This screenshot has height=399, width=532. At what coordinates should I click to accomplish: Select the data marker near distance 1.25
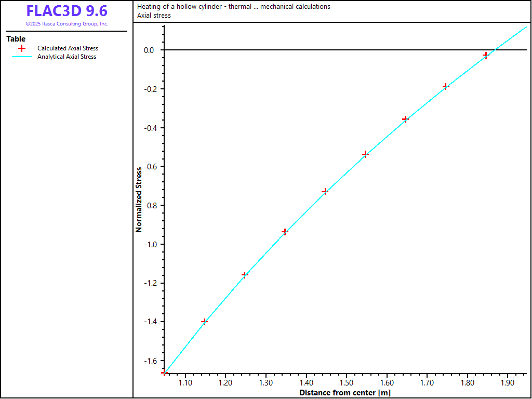pyautogui.click(x=245, y=274)
